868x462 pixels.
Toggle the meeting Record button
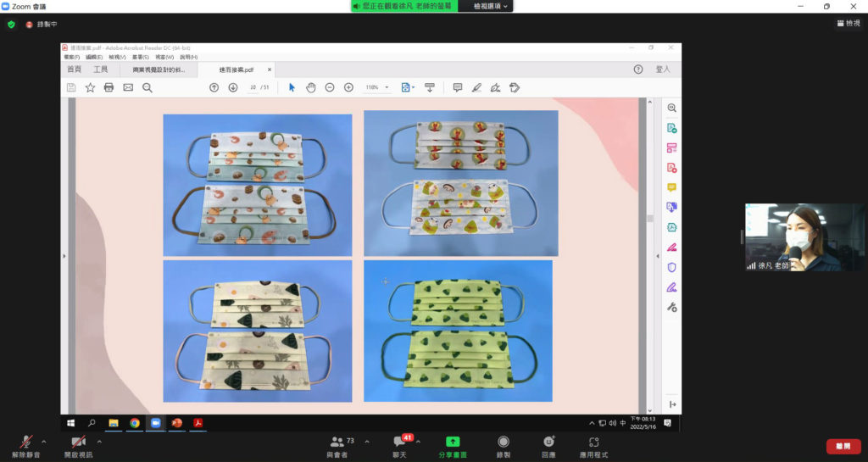(x=504, y=443)
